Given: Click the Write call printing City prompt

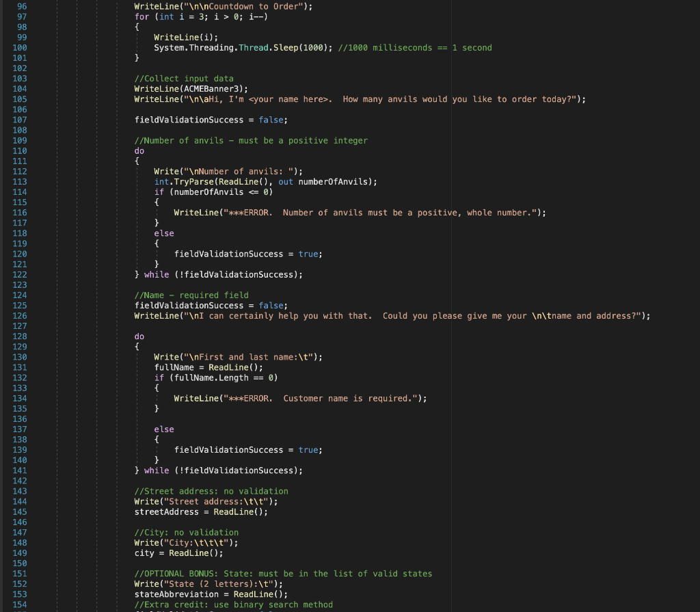Looking at the screenshot, I should 185,542.
